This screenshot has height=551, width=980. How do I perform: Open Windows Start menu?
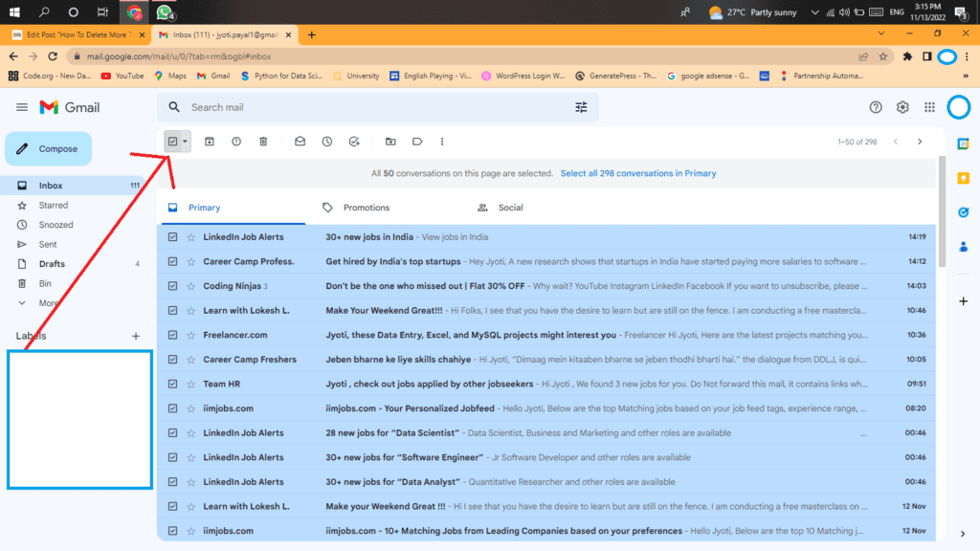[x=14, y=11]
